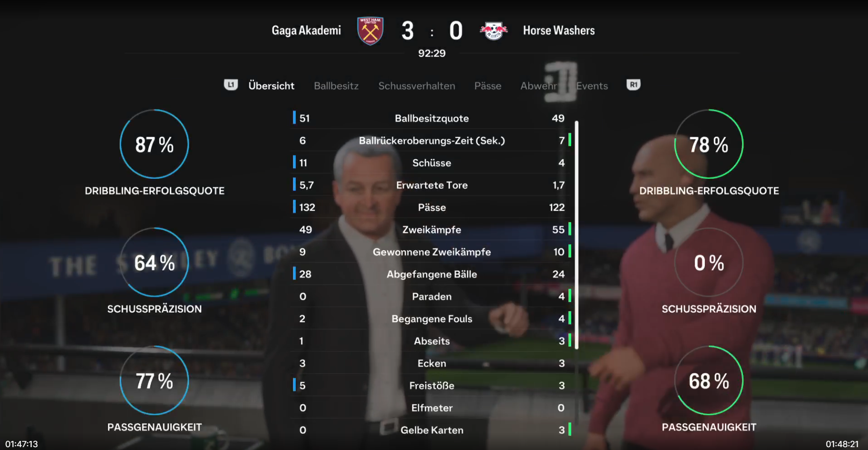Click the West Ham United club crest
868x450 pixels.
click(x=371, y=31)
